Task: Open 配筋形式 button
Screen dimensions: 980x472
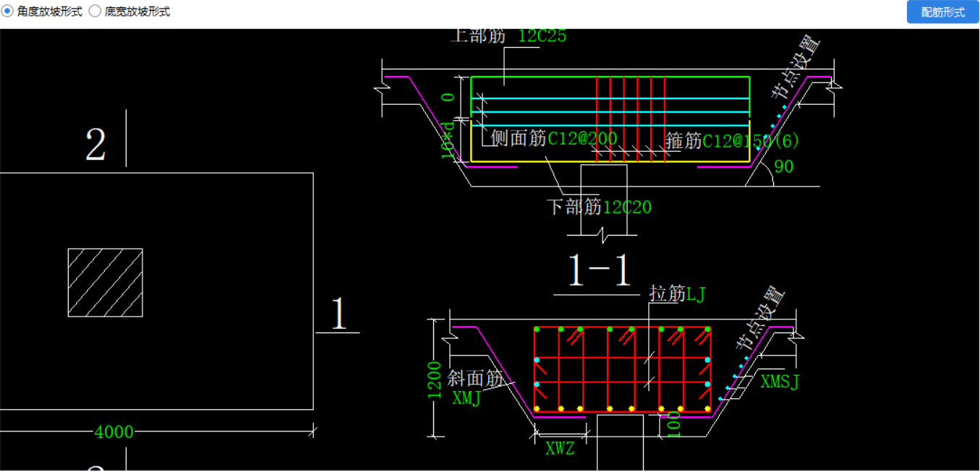Action: coord(942,12)
